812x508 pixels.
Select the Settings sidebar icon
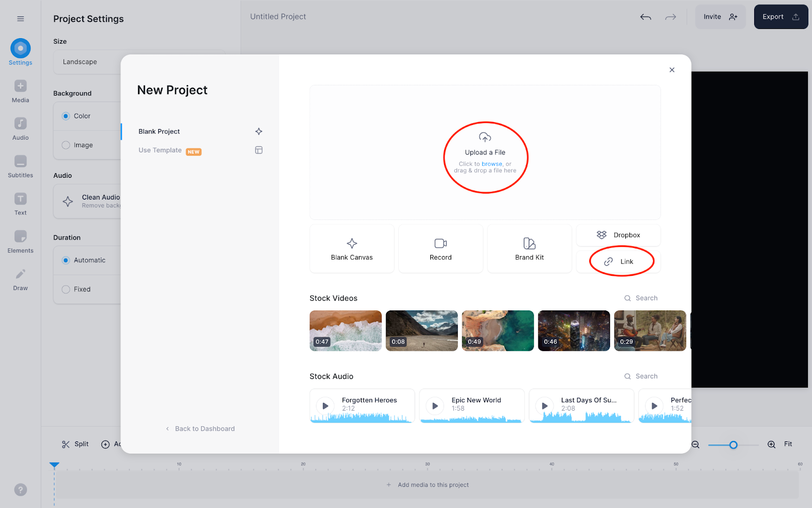(x=20, y=48)
